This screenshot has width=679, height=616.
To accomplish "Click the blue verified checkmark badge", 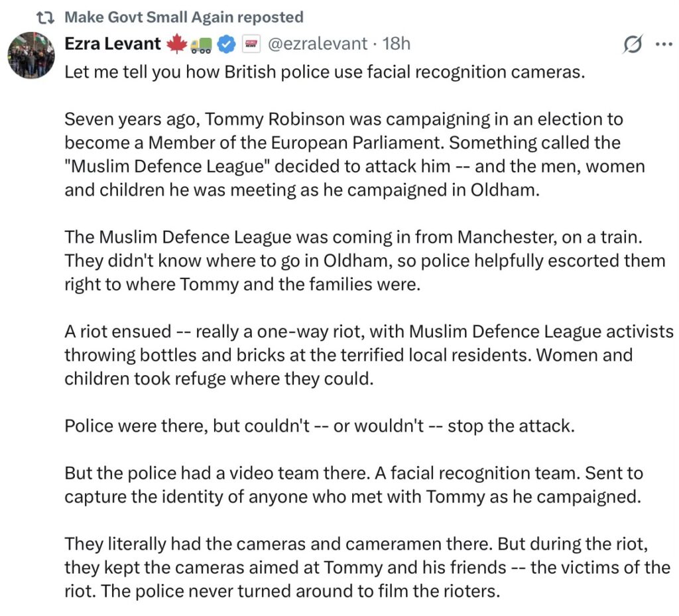I will [x=226, y=44].
